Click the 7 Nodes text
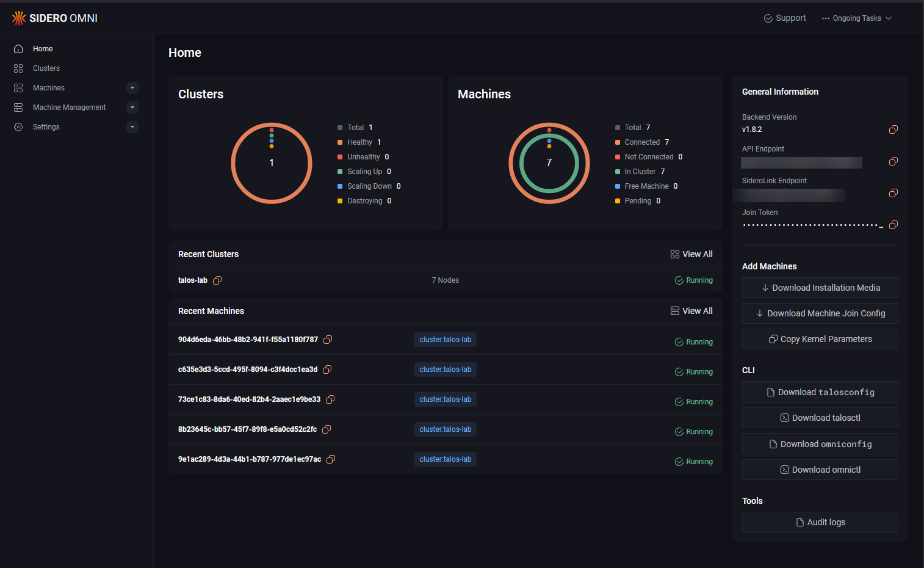Screen dimensions: 924x568 446,280
